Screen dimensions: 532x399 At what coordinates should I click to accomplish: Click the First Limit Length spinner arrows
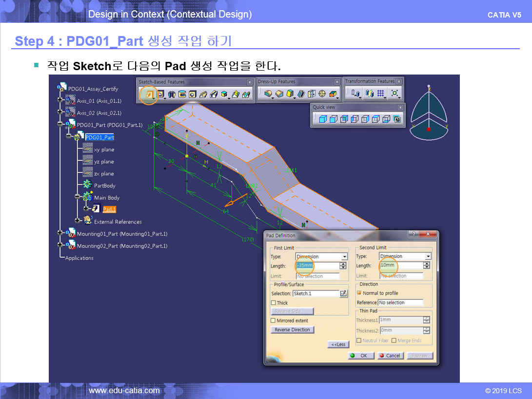click(x=343, y=266)
